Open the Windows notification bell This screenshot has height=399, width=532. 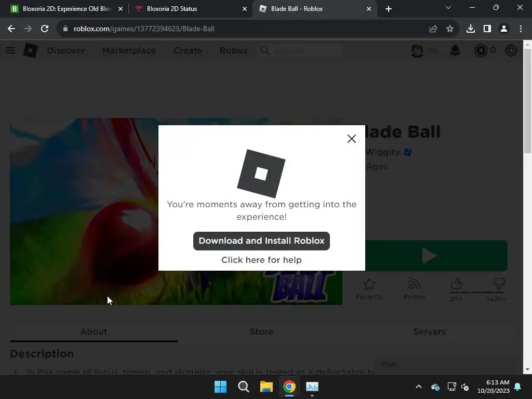point(518,387)
